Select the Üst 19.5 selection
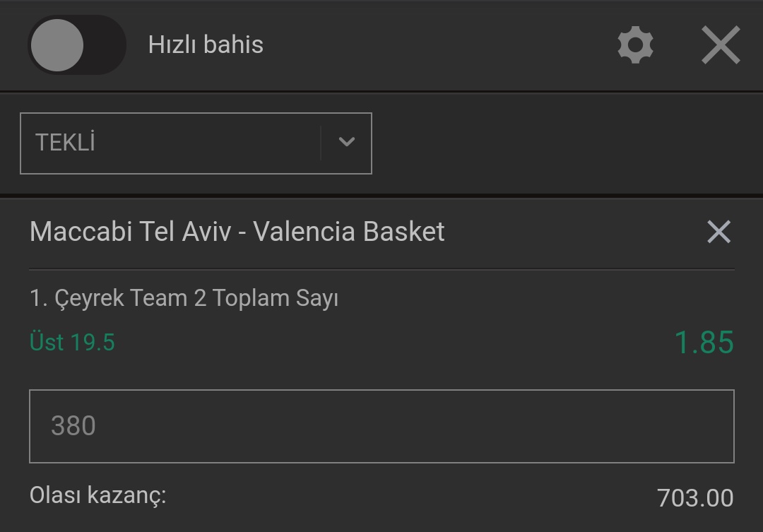The width and height of the screenshot is (763, 532). tap(72, 342)
